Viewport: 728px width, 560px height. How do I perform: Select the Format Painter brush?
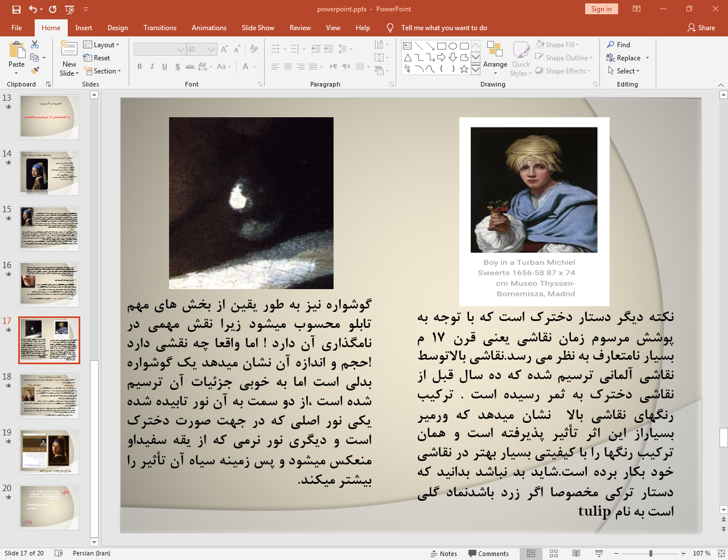(x=35, y=71)
